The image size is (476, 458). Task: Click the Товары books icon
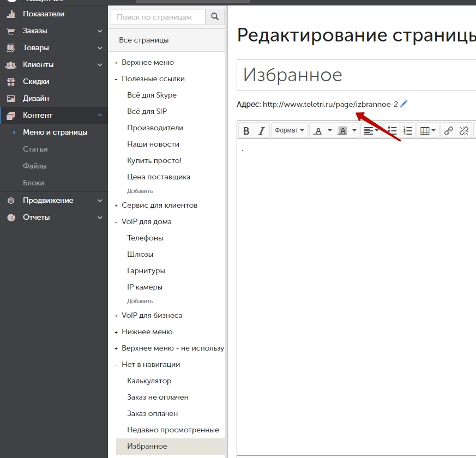pyautogui.click(x=11, y=47)
